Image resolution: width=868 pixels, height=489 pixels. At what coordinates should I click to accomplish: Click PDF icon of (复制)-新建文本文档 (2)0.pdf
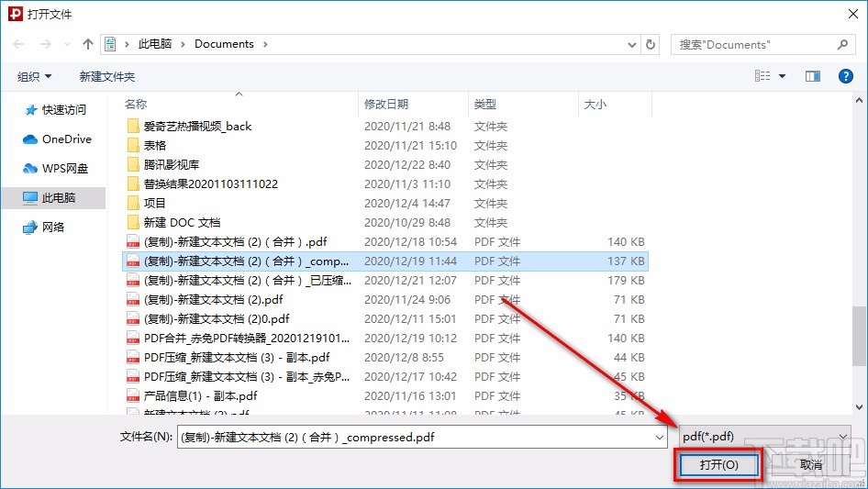point(133,319)
